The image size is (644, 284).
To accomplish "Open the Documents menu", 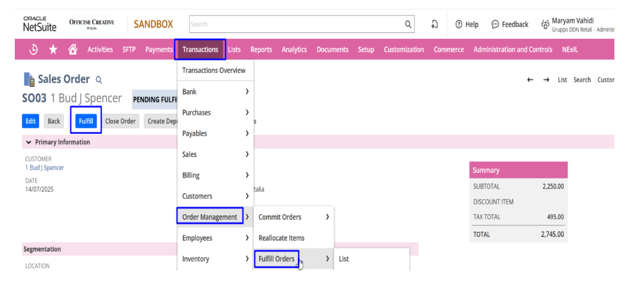I will 332,50.
